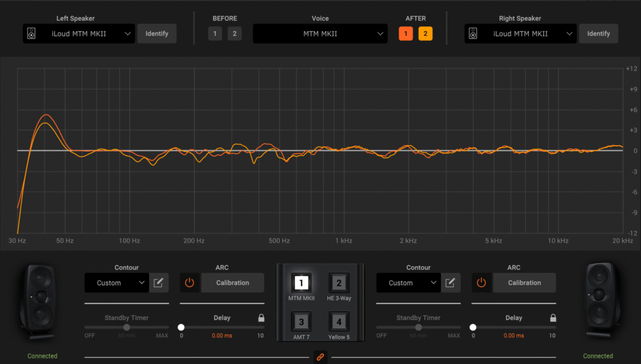Screen dimensions: 641x364
Task: Click the right delay 0.00 ms value
Action: click(x=514, y=336)
